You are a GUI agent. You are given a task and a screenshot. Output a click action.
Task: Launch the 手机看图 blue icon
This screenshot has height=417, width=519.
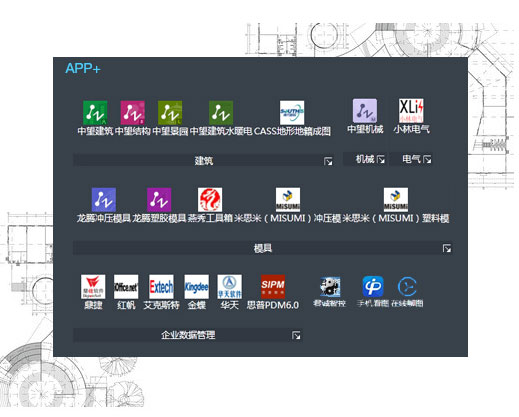click(373, 286)
